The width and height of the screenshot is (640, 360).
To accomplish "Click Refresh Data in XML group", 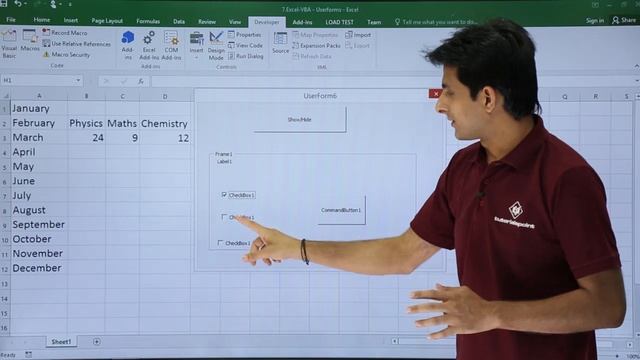I will pos(312,56).
